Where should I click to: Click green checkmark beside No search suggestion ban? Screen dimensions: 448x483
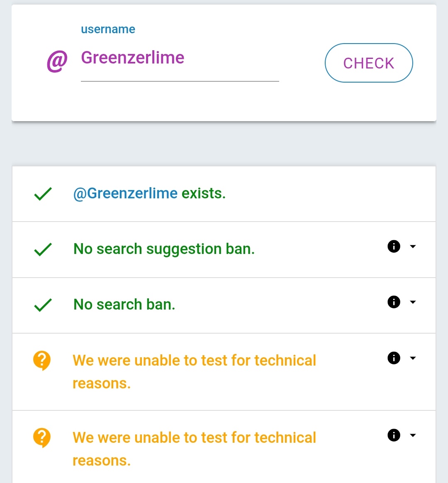coord(43,249)
